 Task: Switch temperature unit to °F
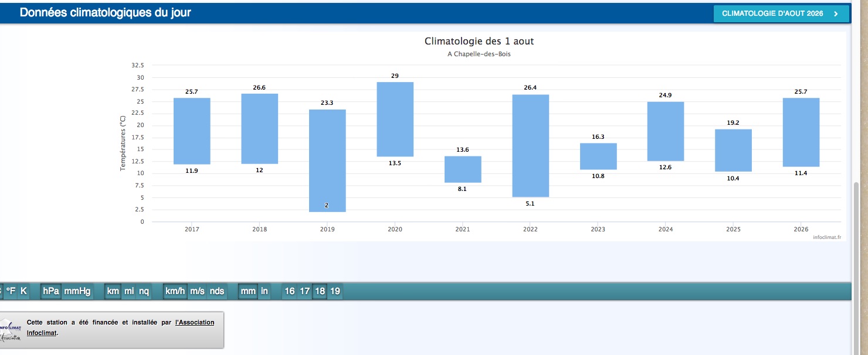coord(11,291)
